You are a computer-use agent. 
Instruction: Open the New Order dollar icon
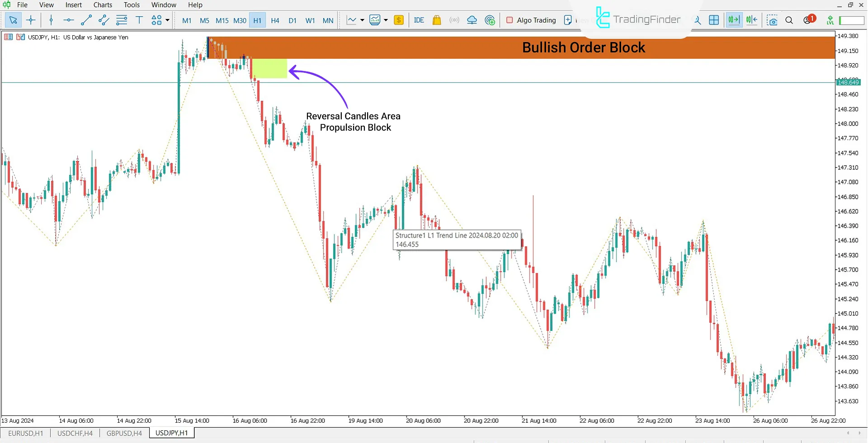click(x=398, y=20)
